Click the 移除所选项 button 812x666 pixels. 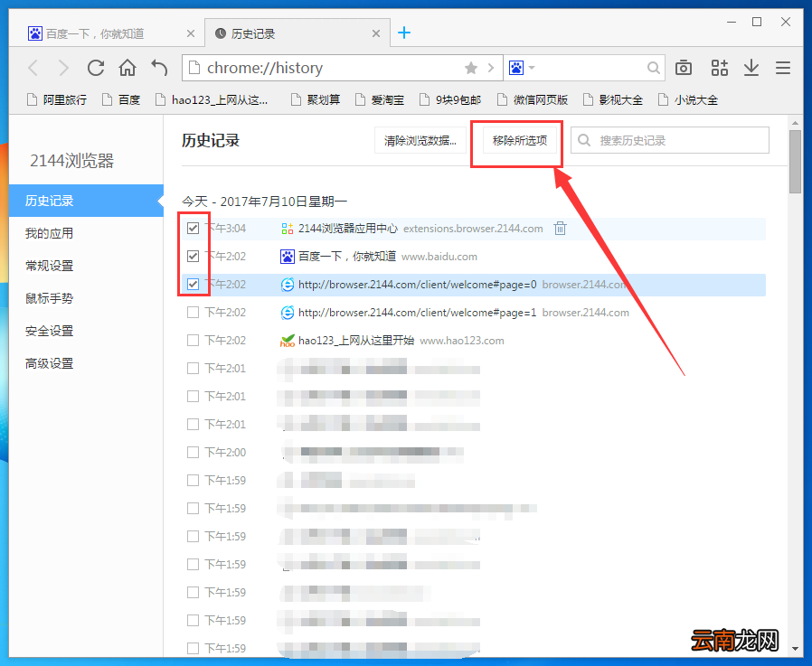pyautogui.click(x=519, y=140)
